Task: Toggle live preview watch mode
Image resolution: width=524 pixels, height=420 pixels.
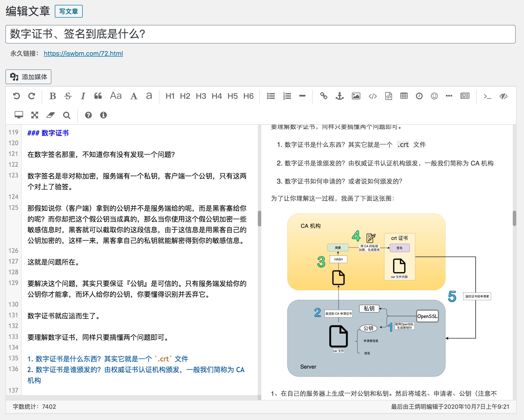Action: pyautogui.click(x=19, y=115)
